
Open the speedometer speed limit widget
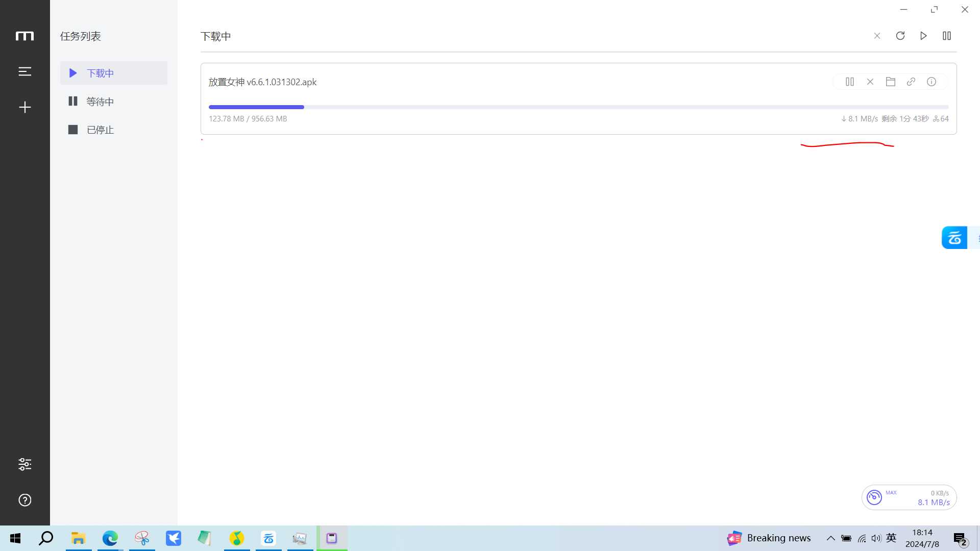(909, 497)
